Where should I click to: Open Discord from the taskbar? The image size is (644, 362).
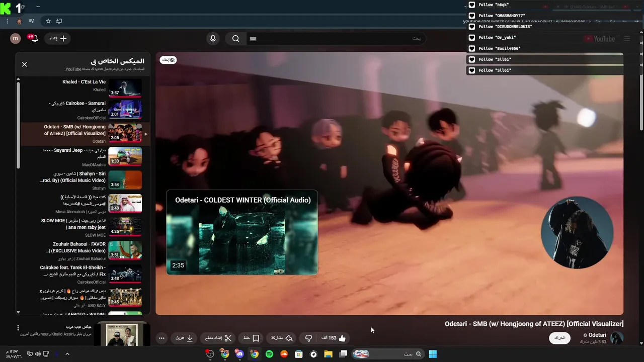[x=239, y=354]
